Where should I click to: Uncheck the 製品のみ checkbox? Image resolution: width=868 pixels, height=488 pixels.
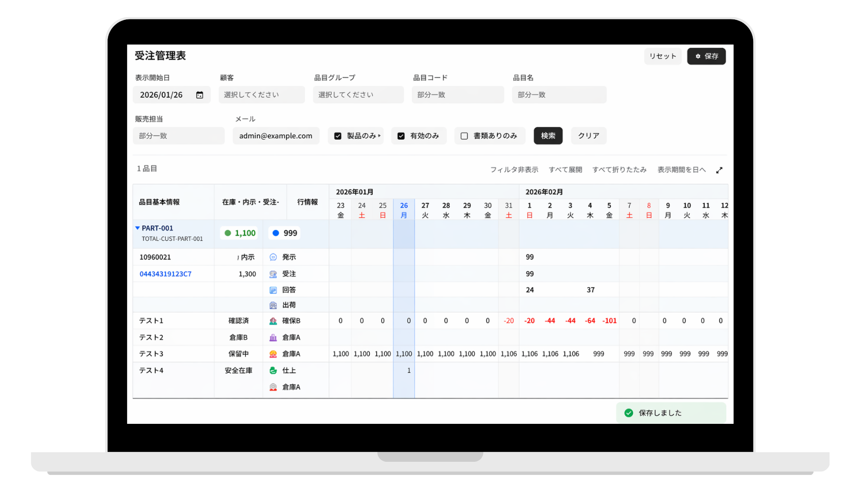[x=338, y=136]
